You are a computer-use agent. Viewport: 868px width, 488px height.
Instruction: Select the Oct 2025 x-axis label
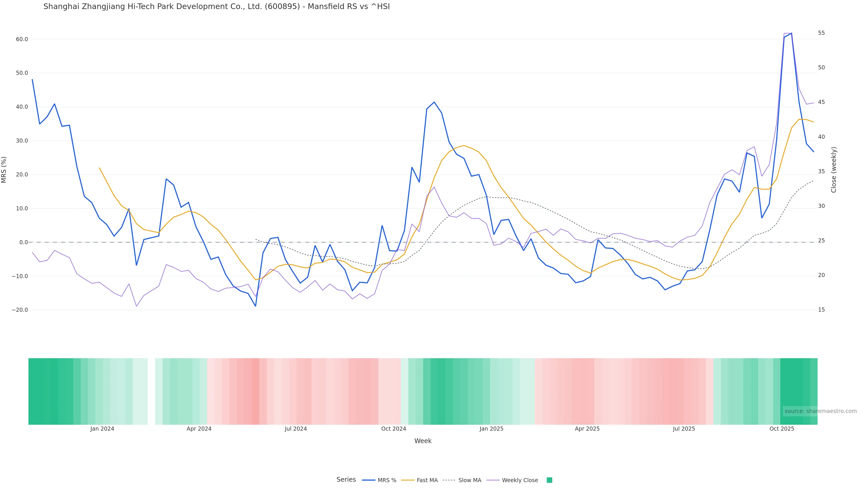tap(782, 429)
